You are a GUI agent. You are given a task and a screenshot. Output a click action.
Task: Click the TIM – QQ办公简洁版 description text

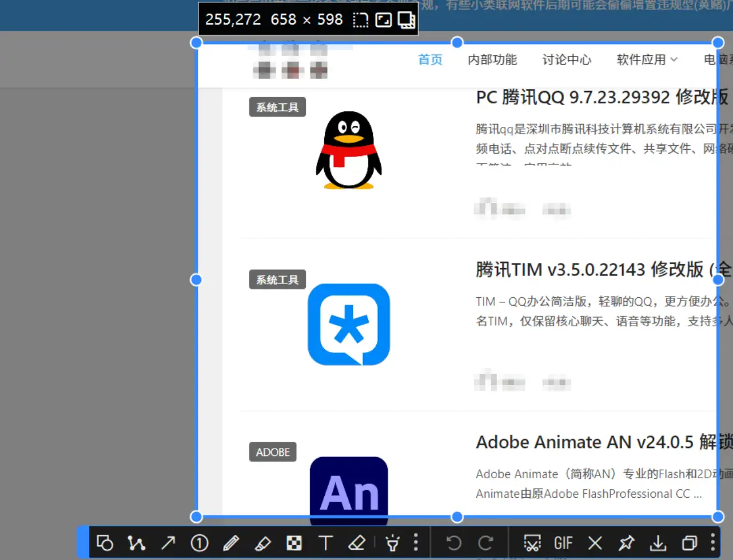click(604, 311)
